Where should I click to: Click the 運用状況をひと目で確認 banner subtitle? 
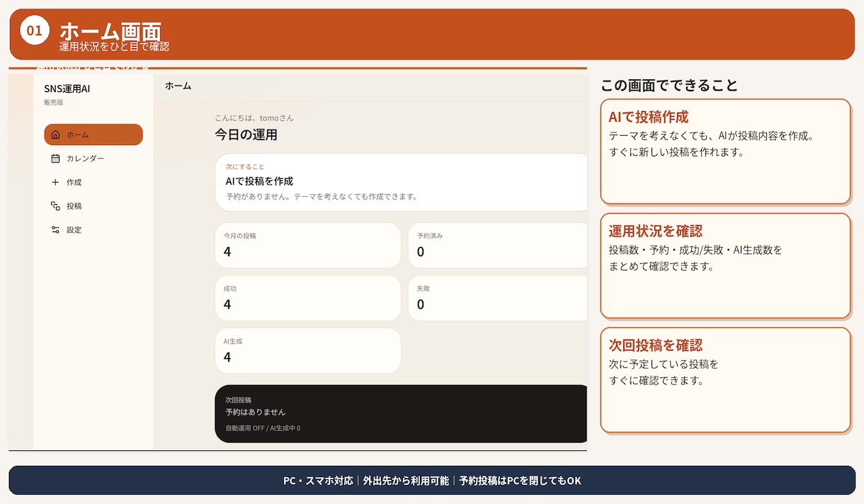115,47
